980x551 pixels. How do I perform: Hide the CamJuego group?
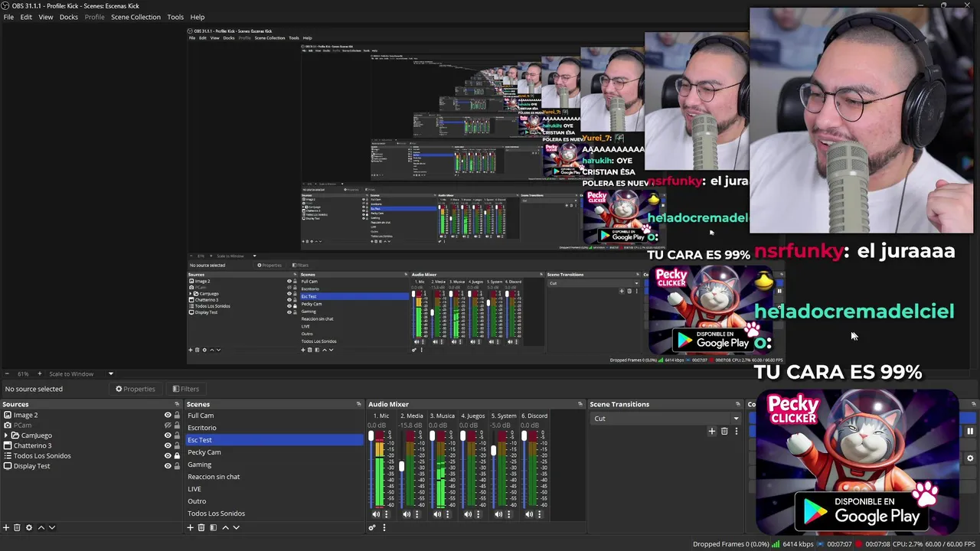coord(168,435)
